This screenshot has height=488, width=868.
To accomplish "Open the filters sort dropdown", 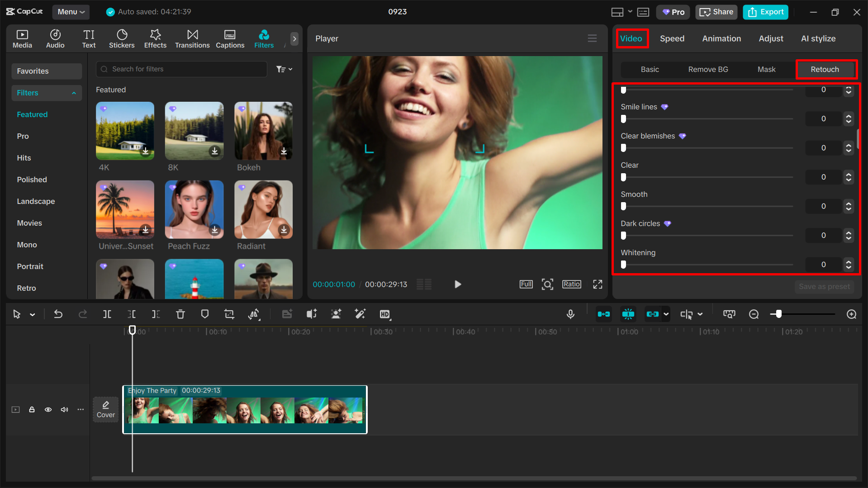I will 284,69.
